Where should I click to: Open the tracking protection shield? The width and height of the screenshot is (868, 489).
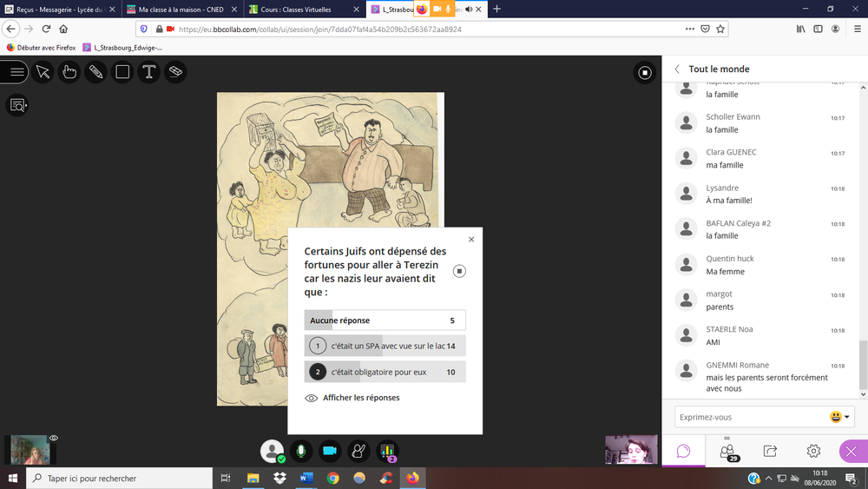tap(144, 29)
